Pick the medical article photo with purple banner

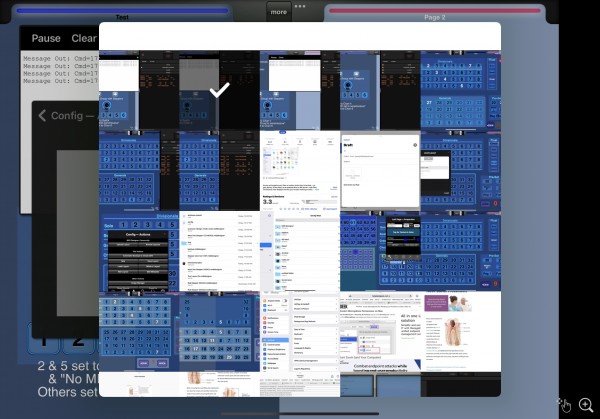461,331
